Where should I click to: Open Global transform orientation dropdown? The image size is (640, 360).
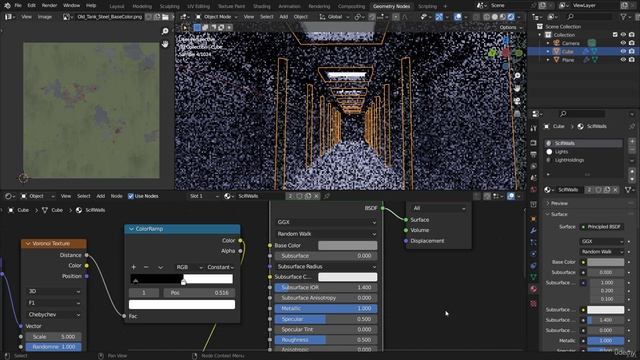(x=334, y=17)
